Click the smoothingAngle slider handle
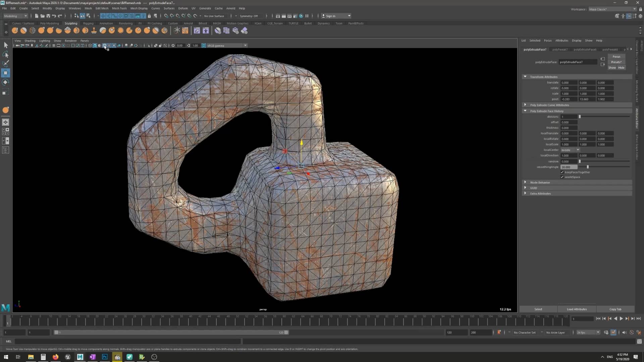 click(x=587, y=167)
